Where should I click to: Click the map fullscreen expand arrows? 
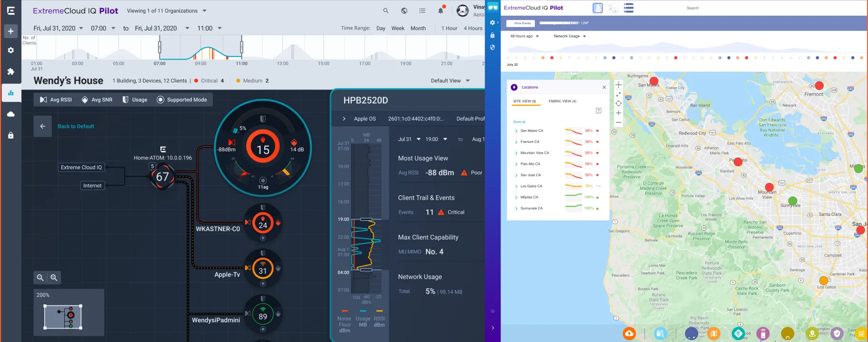pyautogui.click(x=618, y=94)
